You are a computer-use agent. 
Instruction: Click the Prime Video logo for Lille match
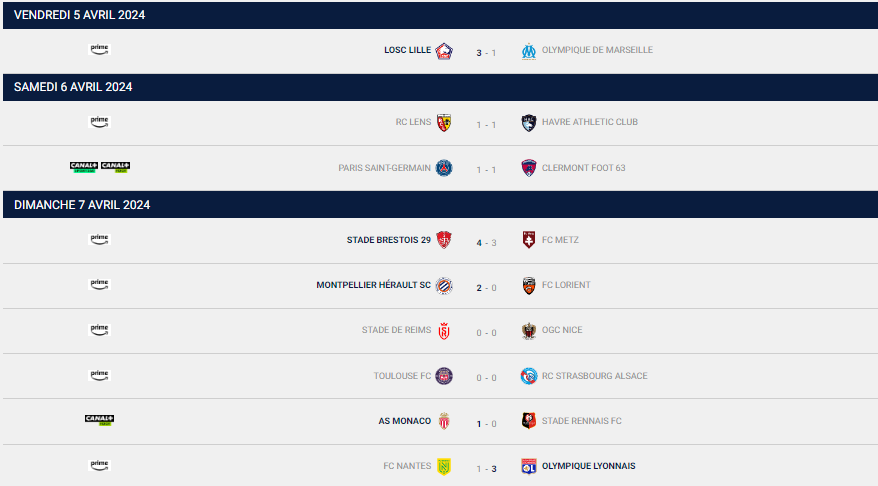100,49
